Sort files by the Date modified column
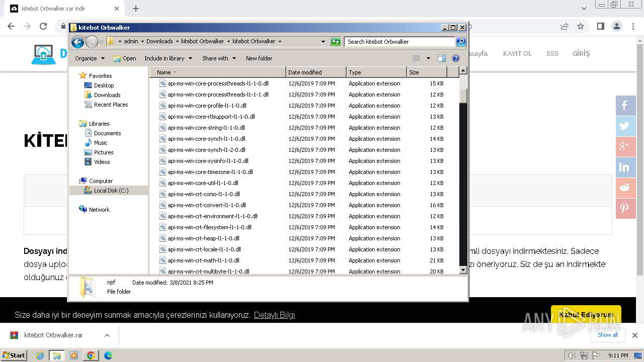Screen dimensions: 644x362 [316, 72]
